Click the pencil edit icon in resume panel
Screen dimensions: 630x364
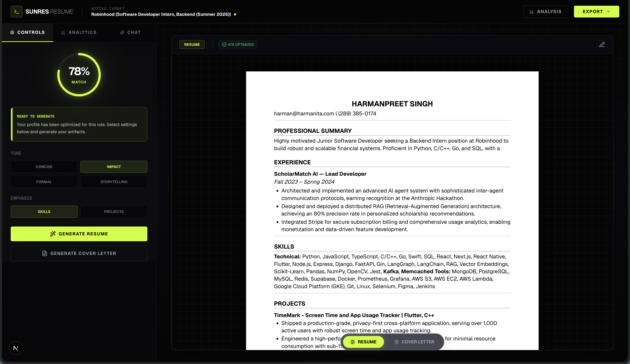(602, 45)
